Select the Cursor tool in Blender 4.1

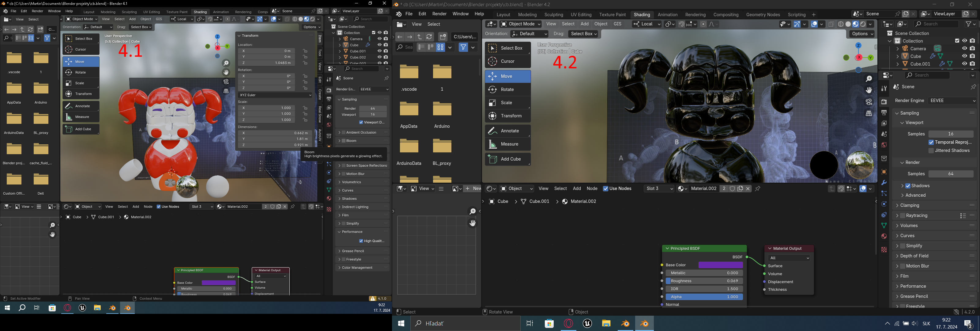pyautogui.click(x=81, y=50)
